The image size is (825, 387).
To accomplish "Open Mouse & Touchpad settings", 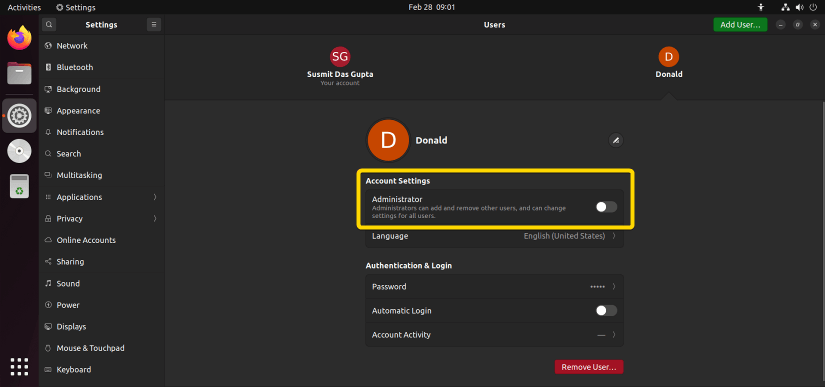I will (102, 348).
